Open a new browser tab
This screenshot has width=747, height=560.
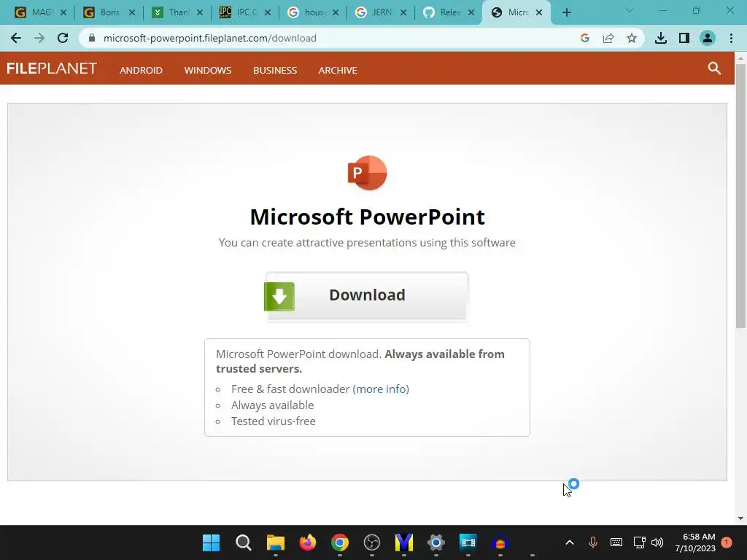(x=566, y=12)
